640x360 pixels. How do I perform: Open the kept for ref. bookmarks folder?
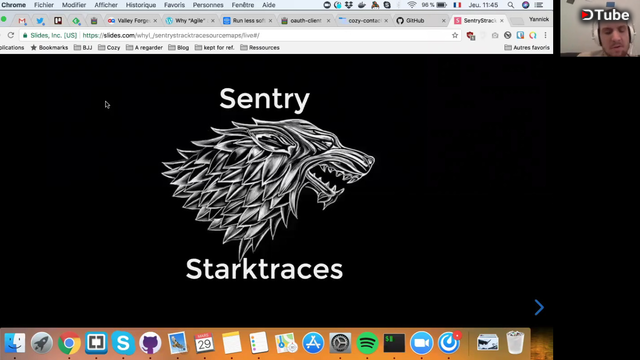(215, 47)
